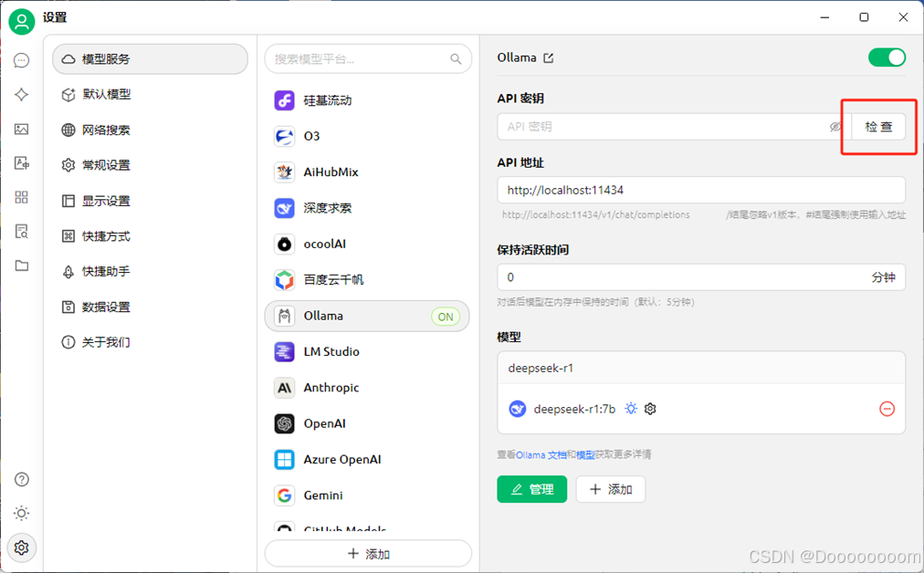Viewport: 924px width, 573px height.
Task: Open the translate sidebar icon
Action: pos(21,163)
